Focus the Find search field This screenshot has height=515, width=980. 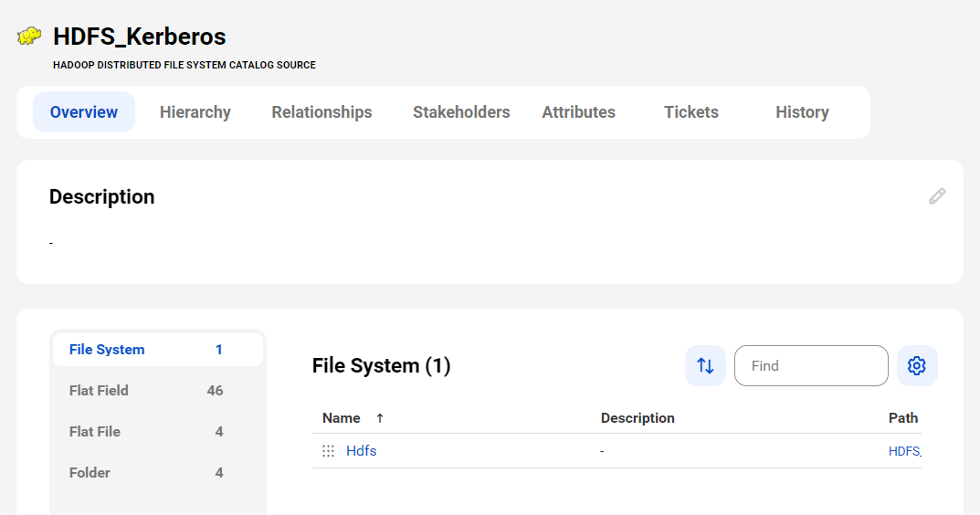click(811, 365)
